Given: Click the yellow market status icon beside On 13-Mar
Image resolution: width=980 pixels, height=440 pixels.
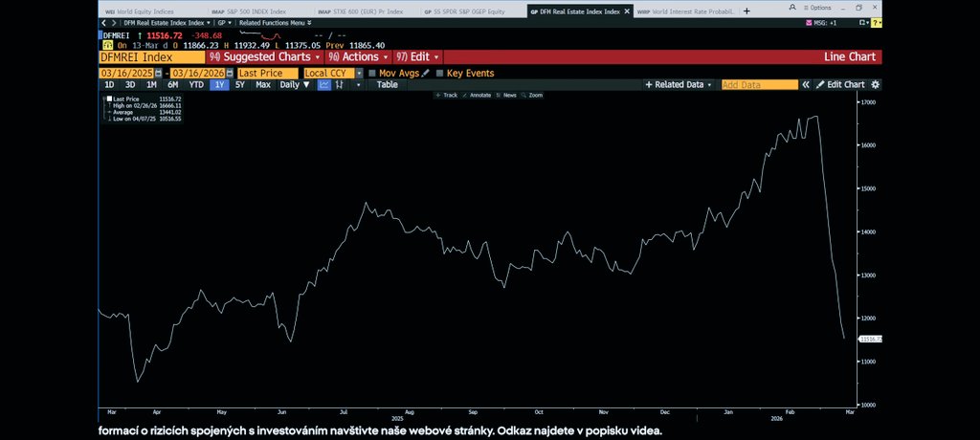Looking at the screenshot, I should (x=106, y=46).
